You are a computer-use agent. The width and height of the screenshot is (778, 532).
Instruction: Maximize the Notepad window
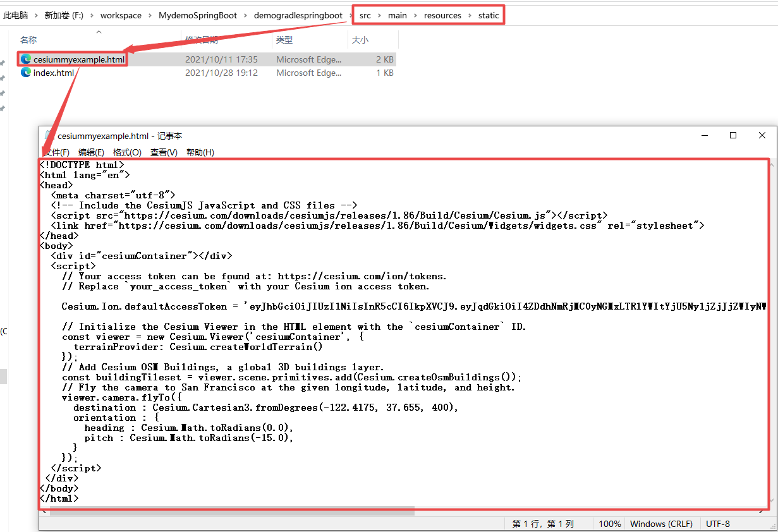[x=733, y=135]
